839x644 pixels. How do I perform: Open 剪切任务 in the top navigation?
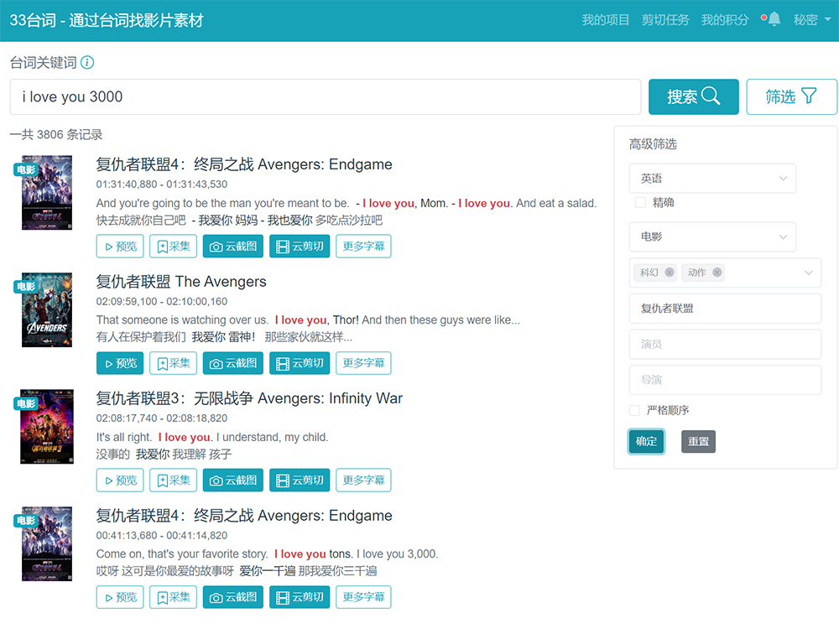coord(665,19)
